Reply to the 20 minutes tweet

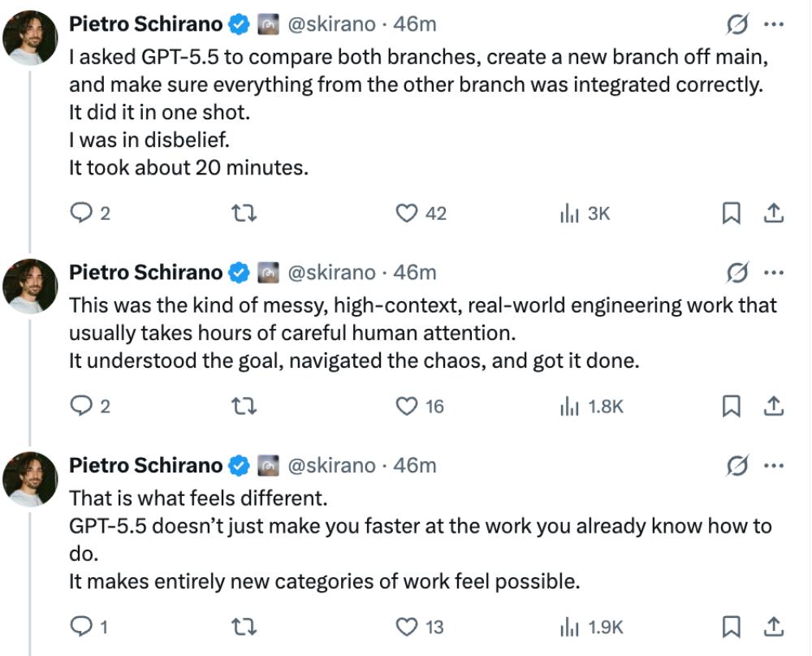tap(82, 214)
